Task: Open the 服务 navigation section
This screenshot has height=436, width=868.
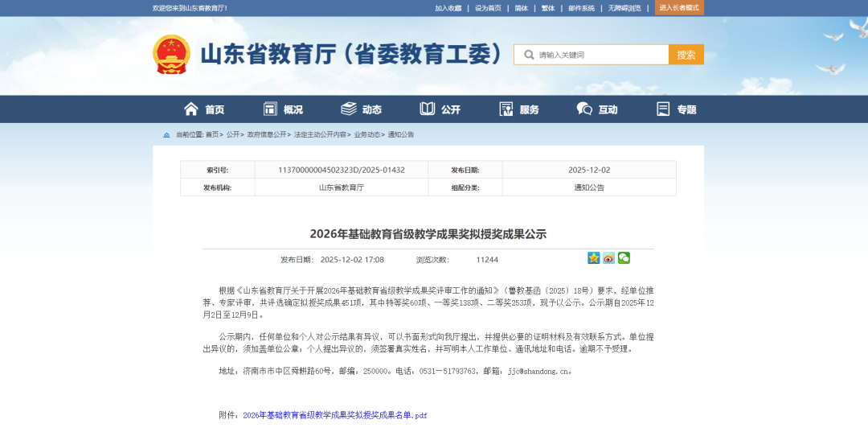Action: (x=518, y=109)
